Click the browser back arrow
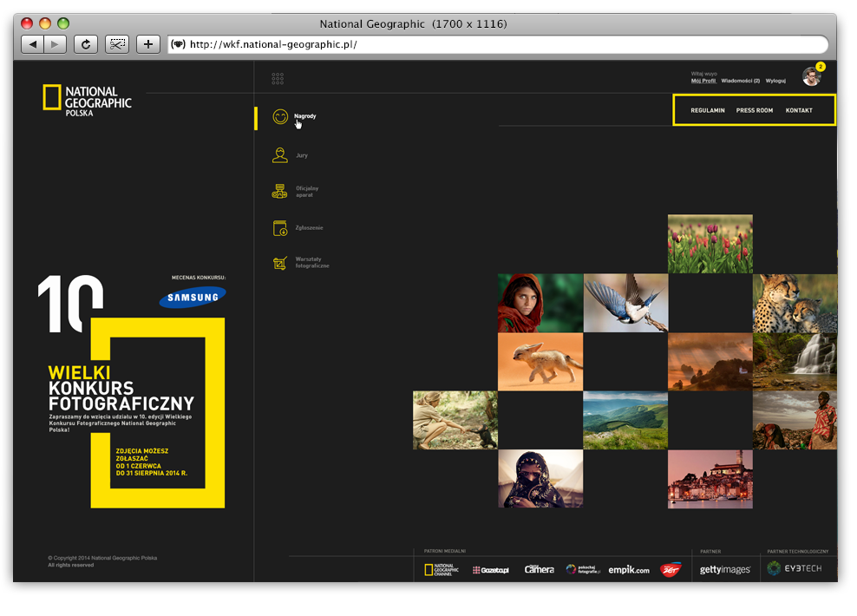Image resolution: width=857 pixels, height=616 pixels. [32, 44]
